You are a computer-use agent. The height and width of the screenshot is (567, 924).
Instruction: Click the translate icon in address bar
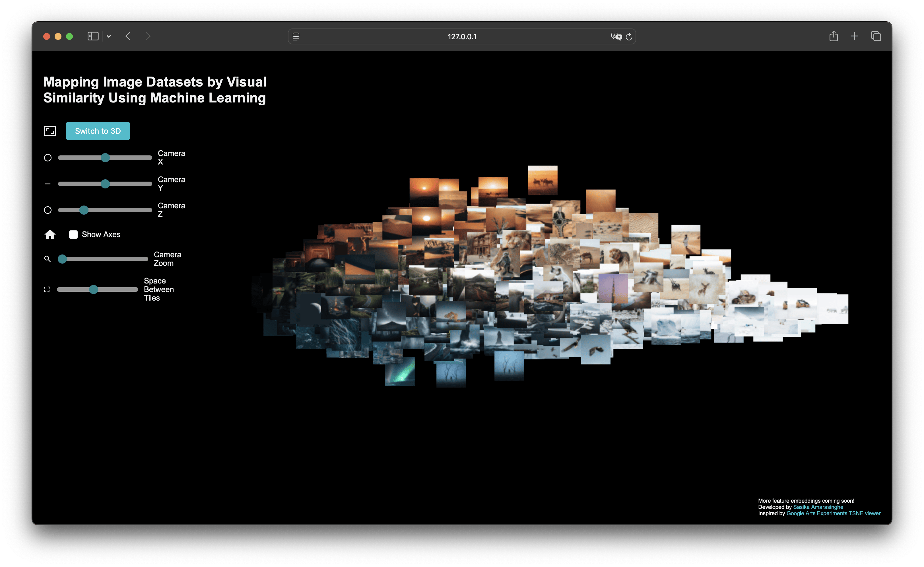point(616,36)
